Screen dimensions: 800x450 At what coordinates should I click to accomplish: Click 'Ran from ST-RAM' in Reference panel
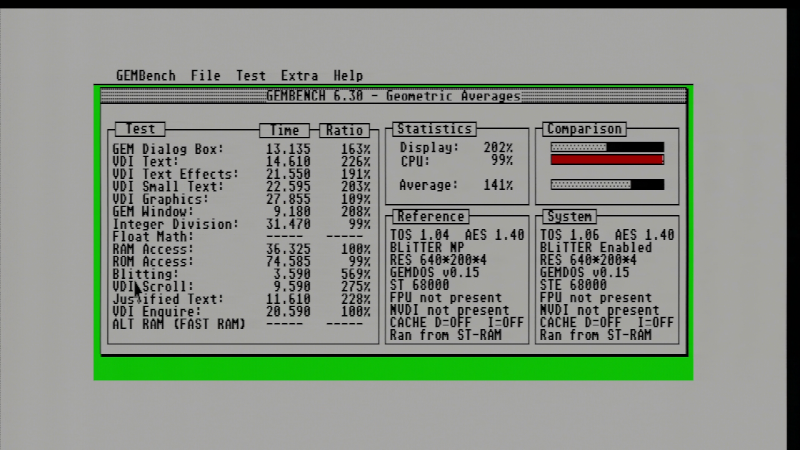point(446,335)
